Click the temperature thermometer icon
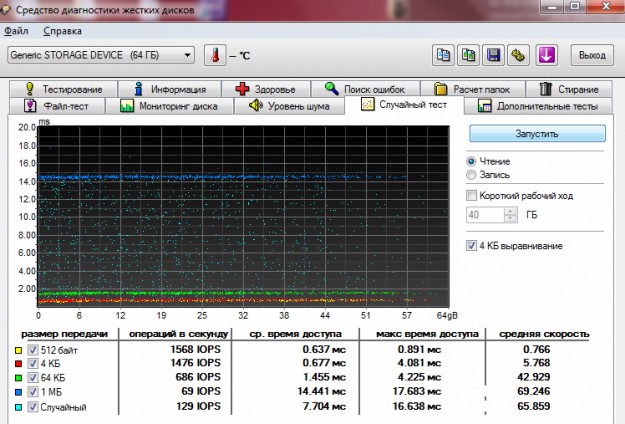 [x=216, y=54]
